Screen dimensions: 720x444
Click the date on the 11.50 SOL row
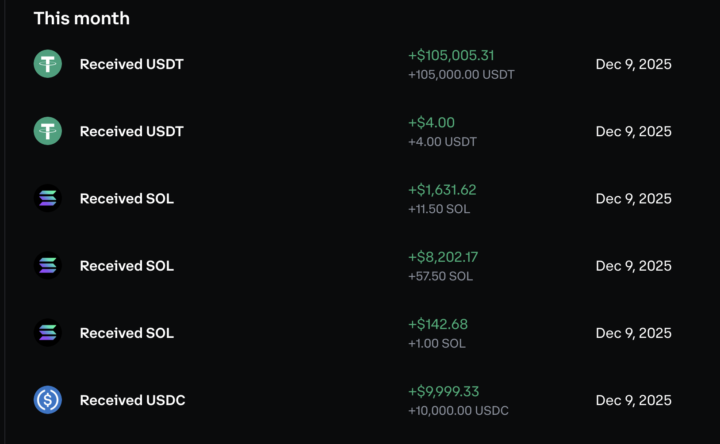(x=633, y=198)
